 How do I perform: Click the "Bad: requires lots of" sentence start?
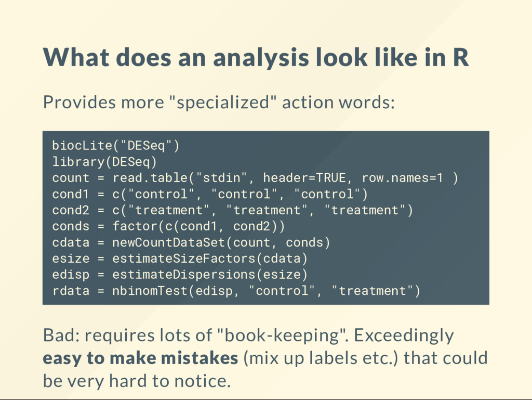click(x=128, y=336)
